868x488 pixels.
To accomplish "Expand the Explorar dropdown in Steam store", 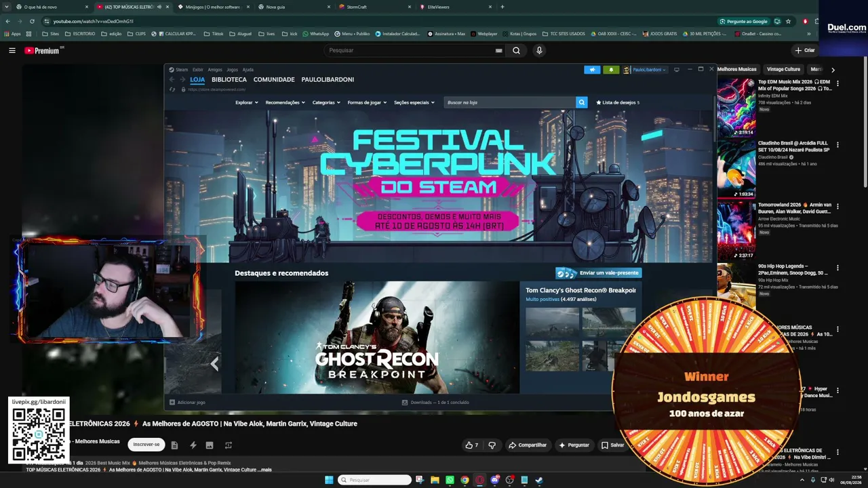I will (x=247, y=102).
